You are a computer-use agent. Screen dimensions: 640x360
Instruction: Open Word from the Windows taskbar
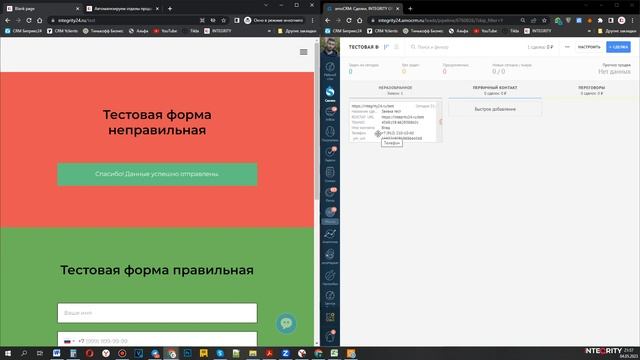coord(56,353)
